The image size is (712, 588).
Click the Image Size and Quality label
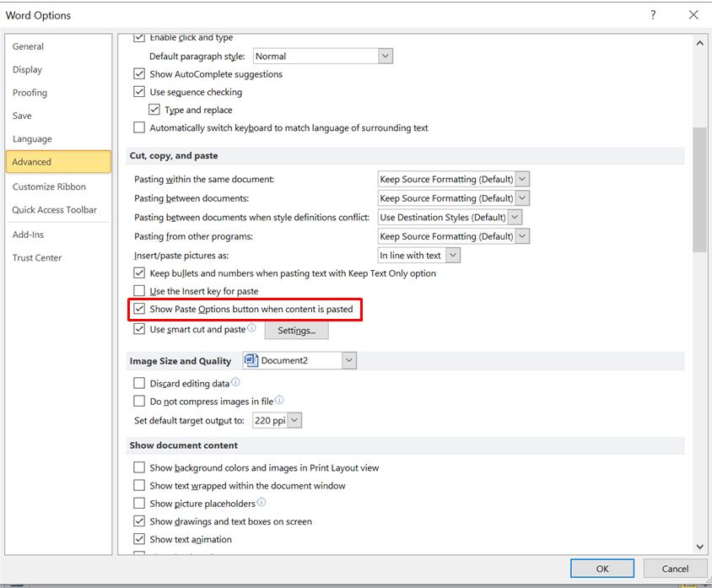click(x=181, y=361)
